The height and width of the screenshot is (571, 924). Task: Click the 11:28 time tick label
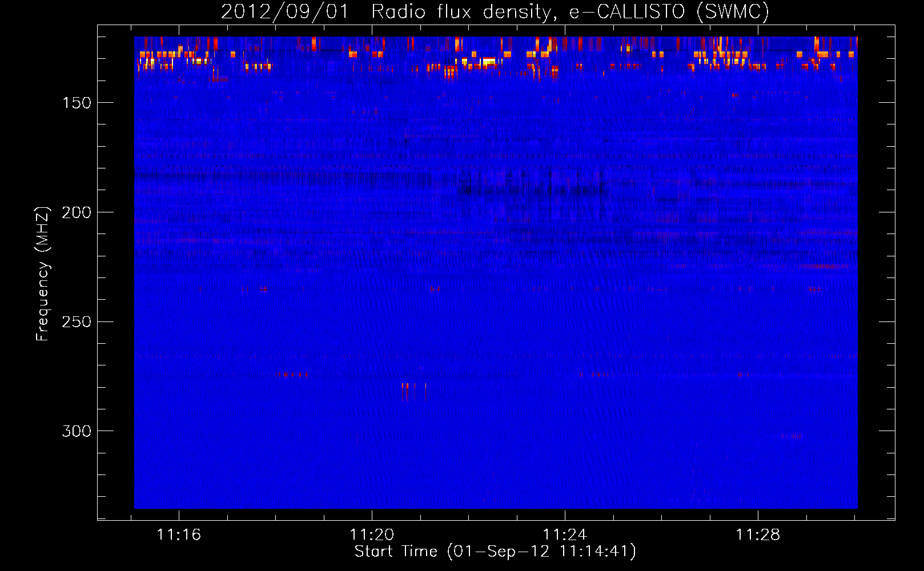[758, 535]
